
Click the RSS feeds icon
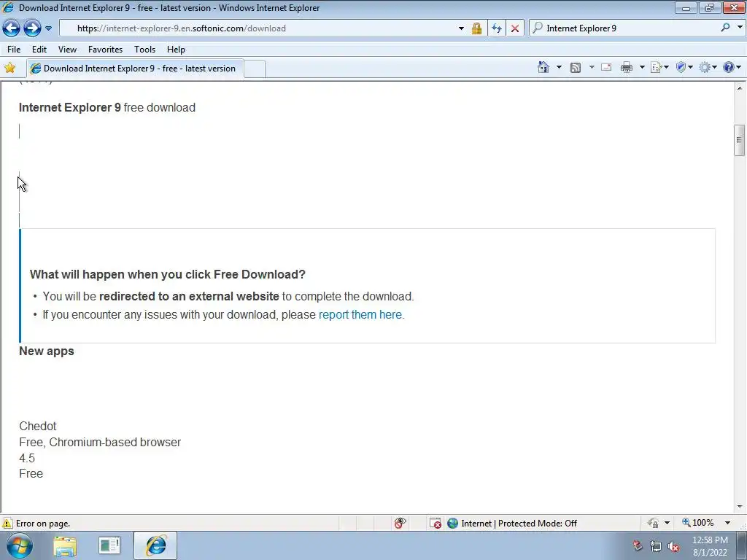click(x=576, y=68)
